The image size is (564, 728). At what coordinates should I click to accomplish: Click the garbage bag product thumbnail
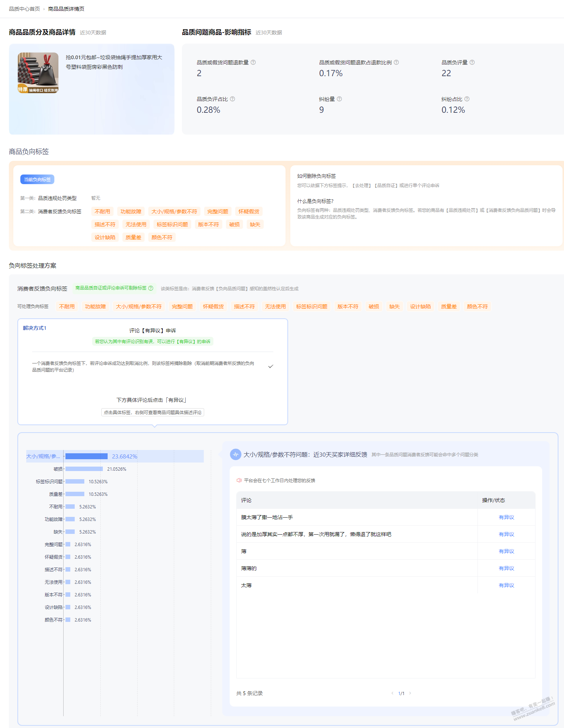[38, 72]
